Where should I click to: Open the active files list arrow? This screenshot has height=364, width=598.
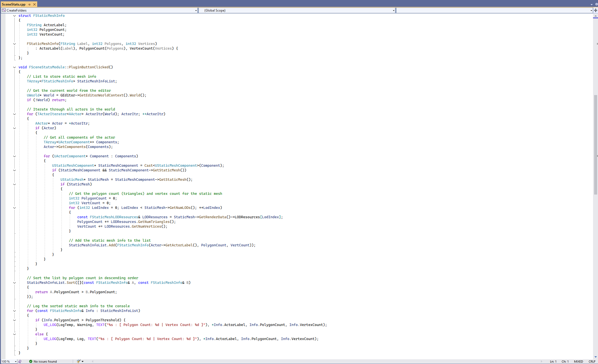(592, 5)
